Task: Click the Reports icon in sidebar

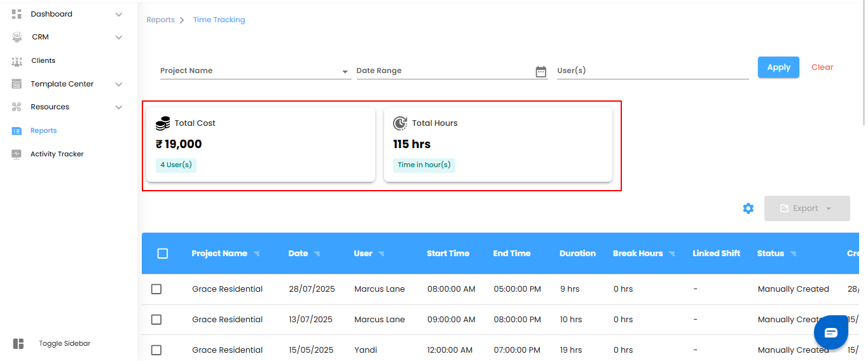Action: [x=17, y=131]
